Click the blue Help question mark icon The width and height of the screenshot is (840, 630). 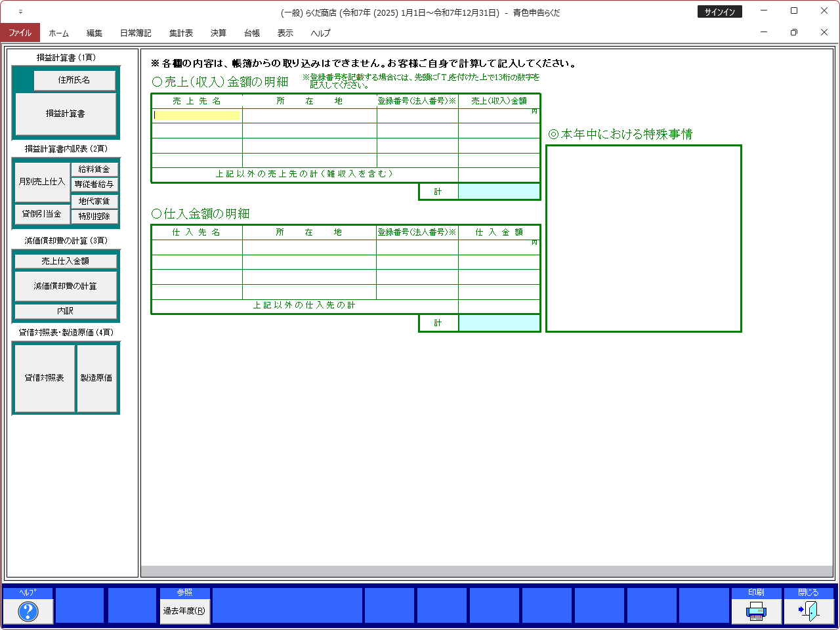28,611
